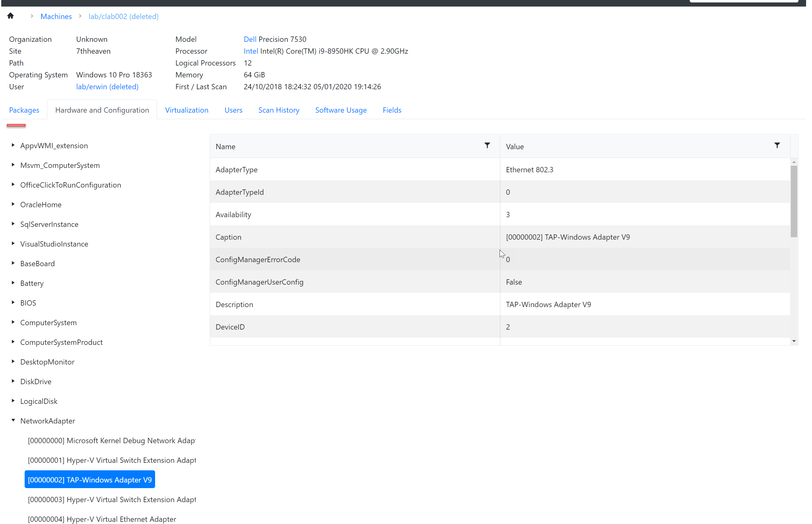This screenshot has width=812, height=524.
Task: Expand the OracleHome node
Action: pyautogui.click(x=13, y=204)
